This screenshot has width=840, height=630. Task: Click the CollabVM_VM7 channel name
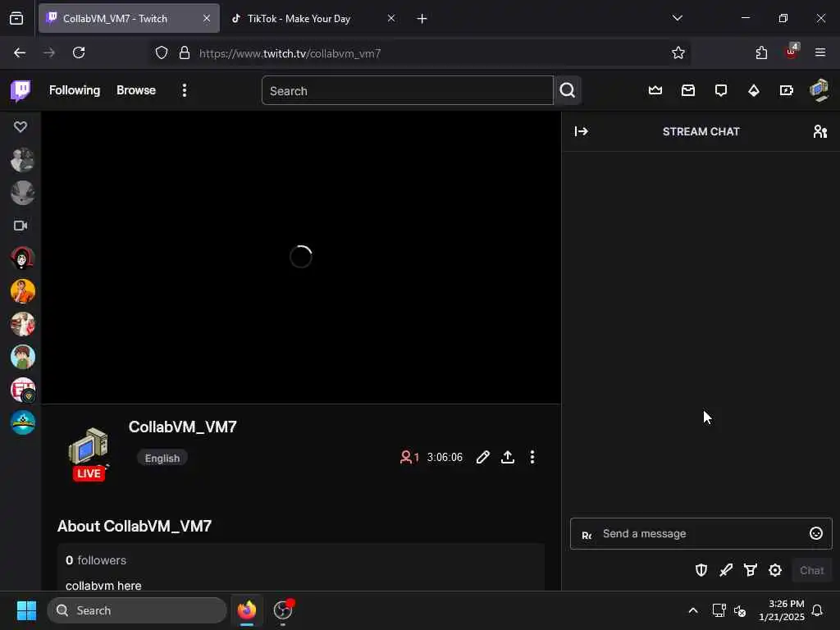tap(183, 427)
